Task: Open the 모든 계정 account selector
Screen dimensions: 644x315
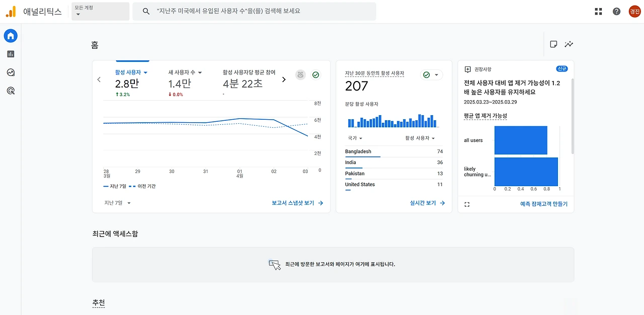Action: click(x=101, y=11)
